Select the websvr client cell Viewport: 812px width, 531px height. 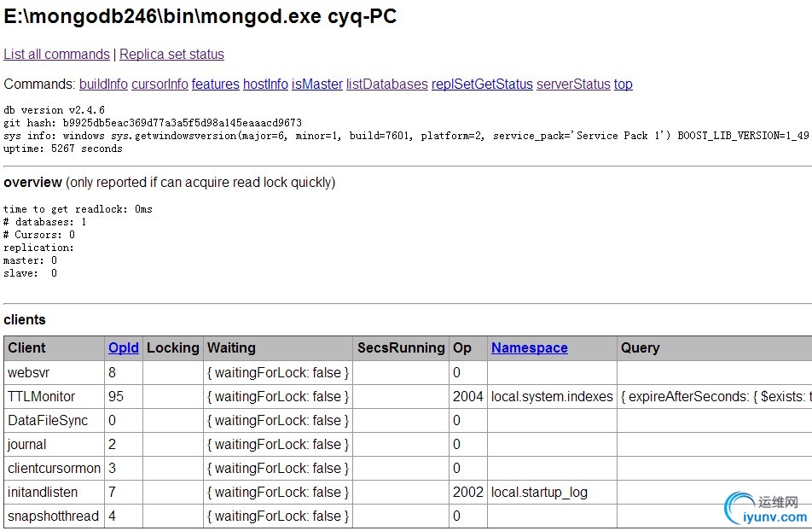tap(32, 373)
